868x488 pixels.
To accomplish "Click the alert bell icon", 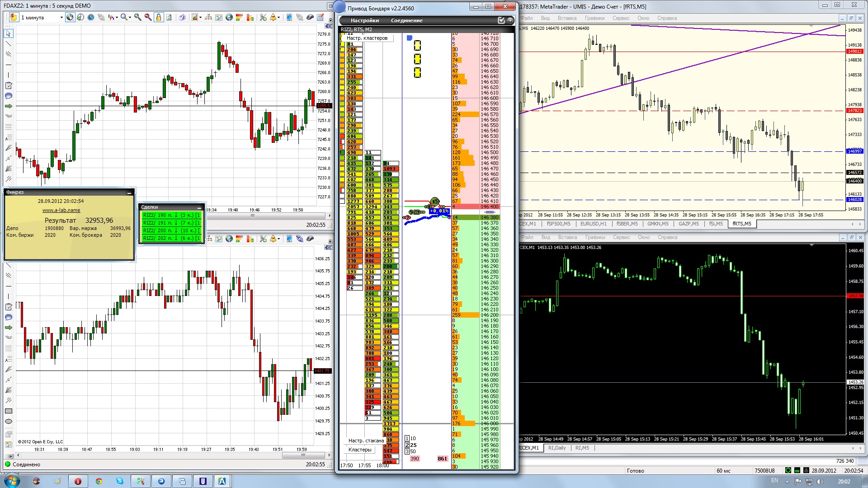I will pyautogui.click(x=273, y=17).
